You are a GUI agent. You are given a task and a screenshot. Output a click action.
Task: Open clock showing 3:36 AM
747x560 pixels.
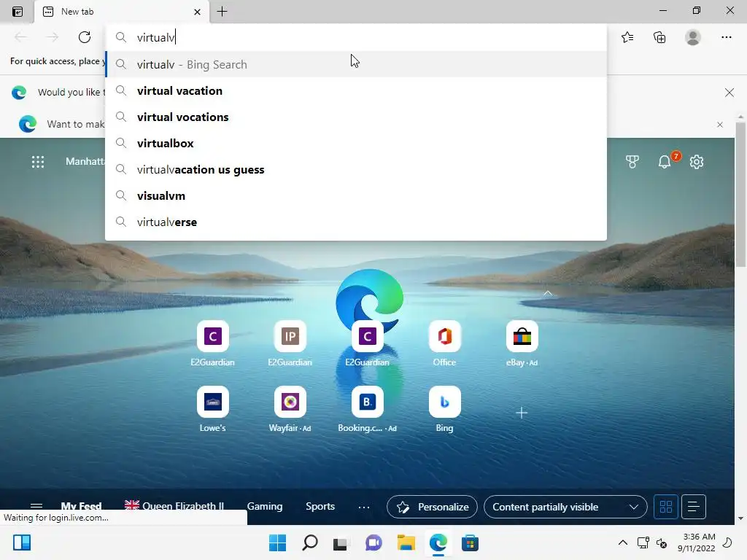(697, 542)
